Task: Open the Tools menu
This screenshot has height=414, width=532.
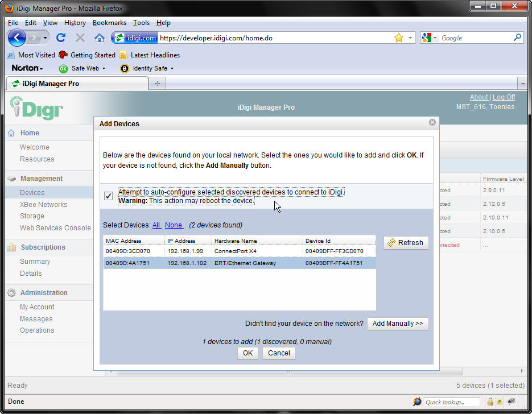Action: [x=141, y=23]
